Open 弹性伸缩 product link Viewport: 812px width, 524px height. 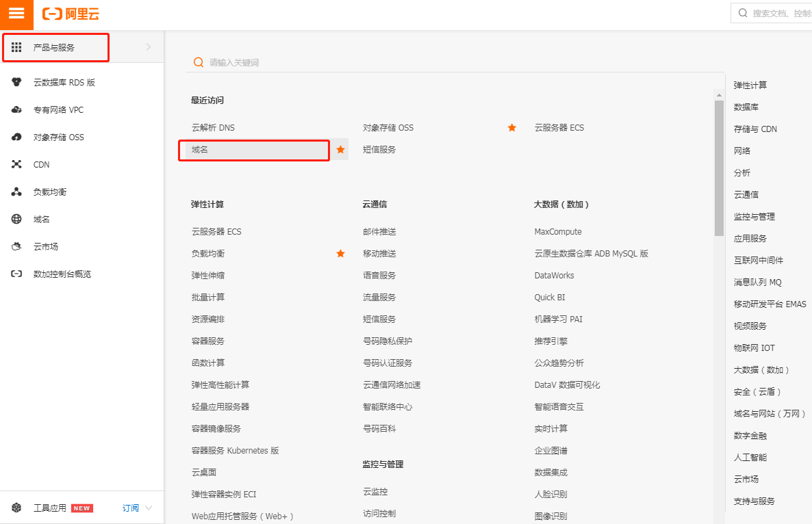click(207, 275)
